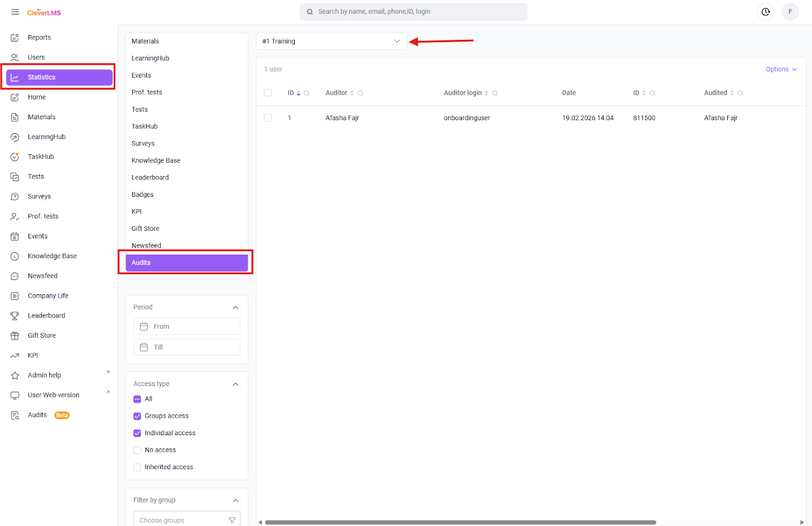812x526 pixels.
Task: Uncheck the Groups access checkbox
Action: click(x=137, y=416)
